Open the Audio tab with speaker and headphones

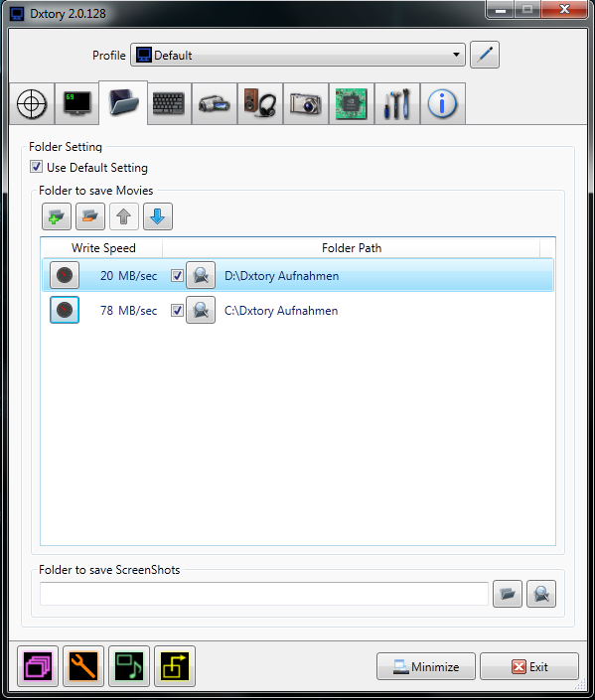260,103
